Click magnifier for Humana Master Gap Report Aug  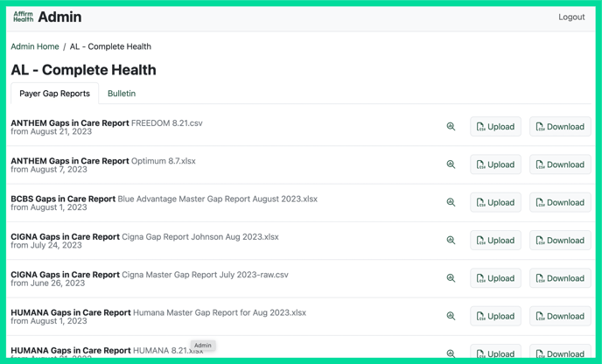pos(451,316)
